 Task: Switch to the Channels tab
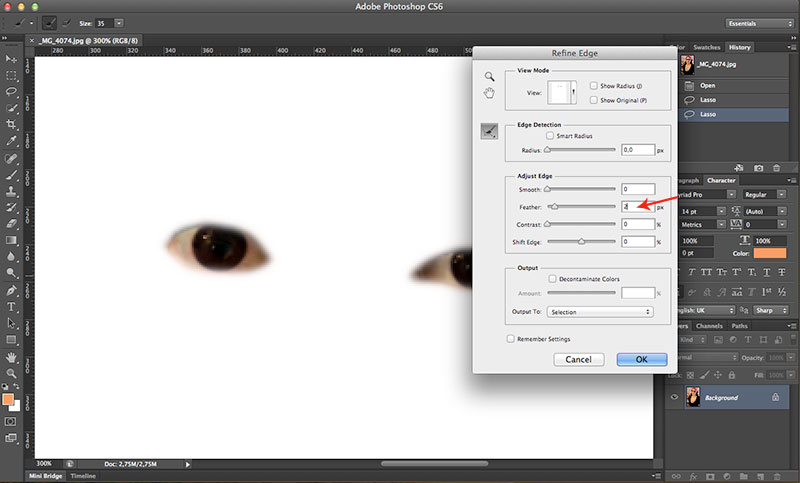tap(708, 326)
